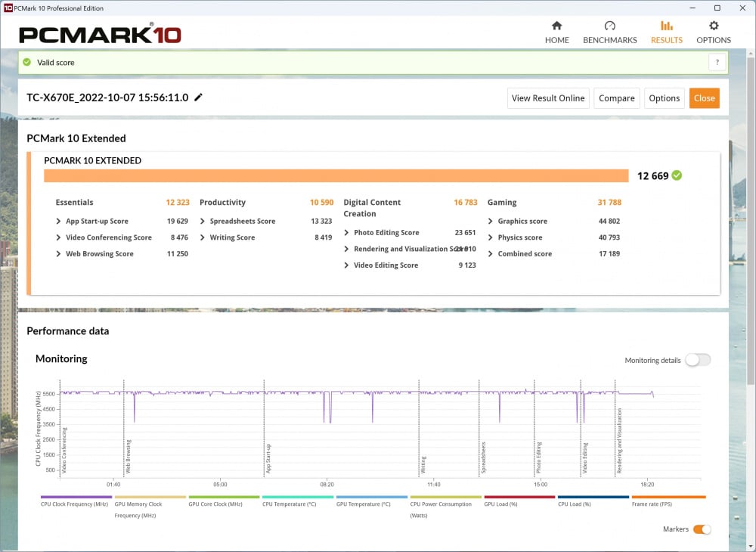This screenshot has width=756, height=552.
Task: Expand Spreadsheets Score
Action: pos(203,222)
